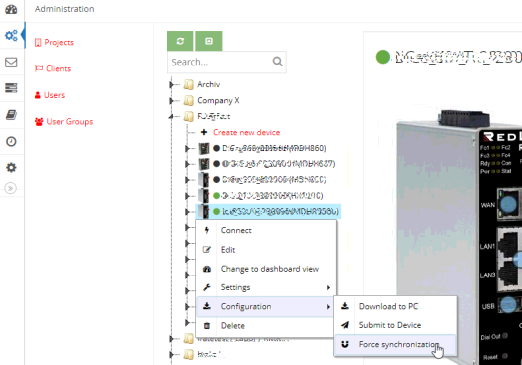Open Settings submenu arrow in context menu
This screenshot has height=365, width=522.
328,287
